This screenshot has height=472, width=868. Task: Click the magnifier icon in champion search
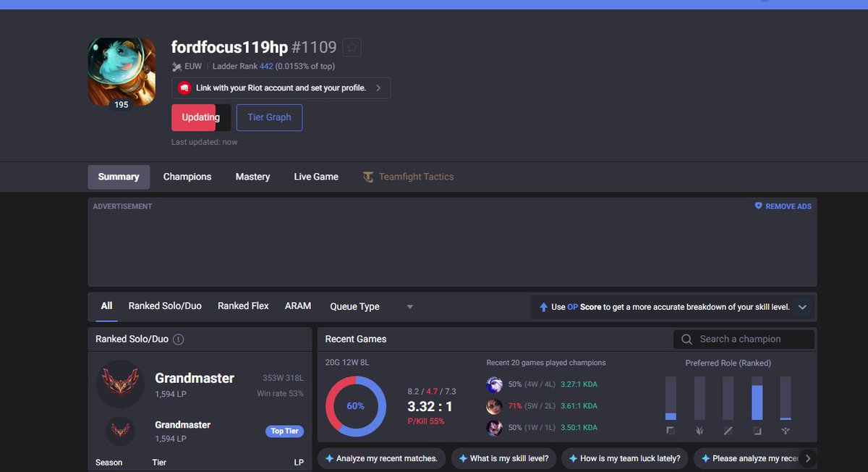click(687, 339)
